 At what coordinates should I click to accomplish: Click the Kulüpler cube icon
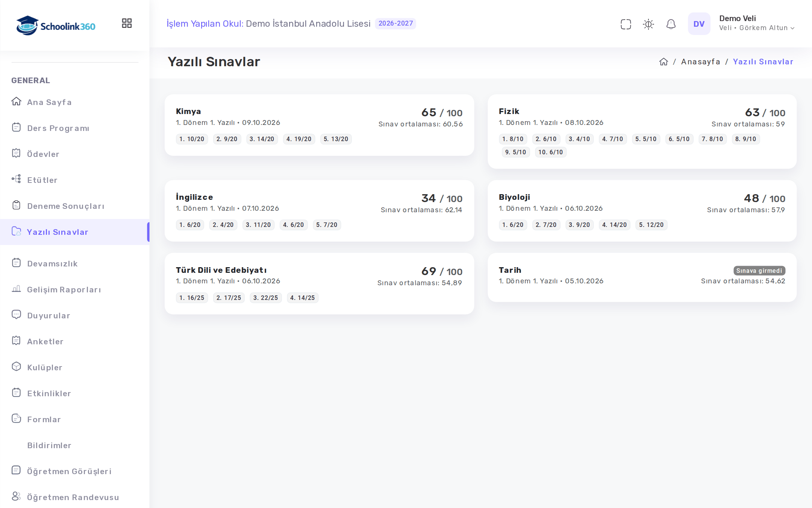pyautogui.click(x=16, y=367)
